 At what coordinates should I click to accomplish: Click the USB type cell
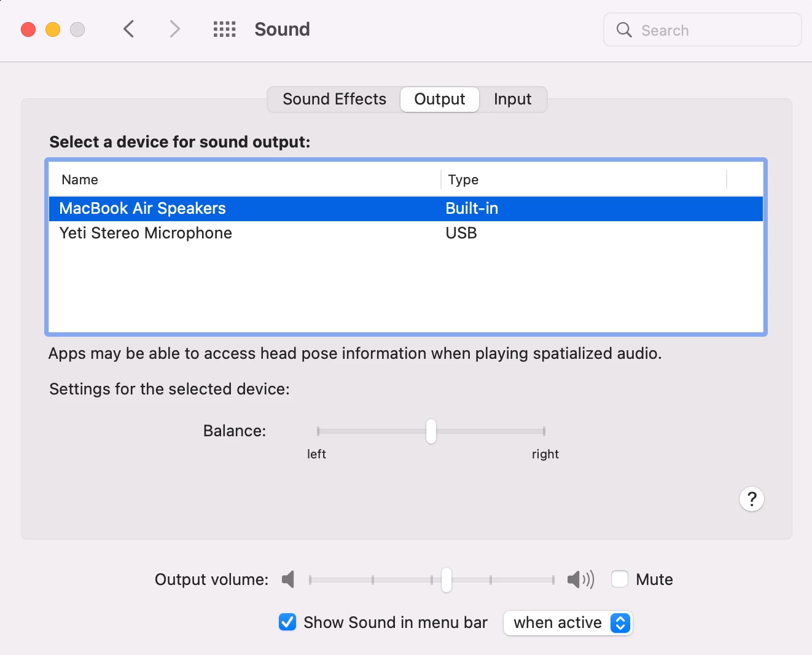(461, 233)
